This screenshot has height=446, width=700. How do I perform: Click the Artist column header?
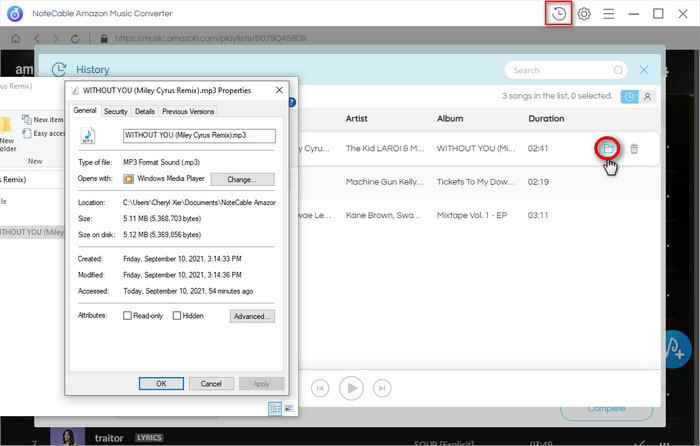(x=356, y=119)
